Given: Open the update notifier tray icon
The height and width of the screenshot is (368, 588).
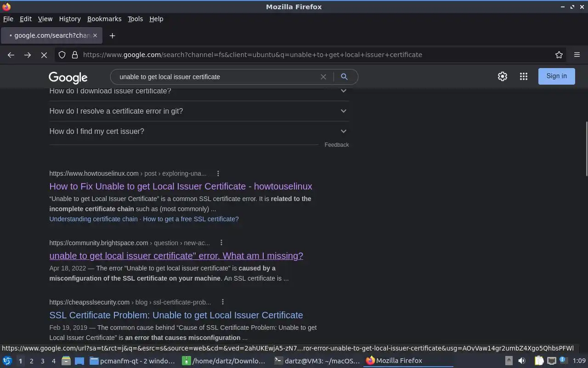Looking at the screenshot, I should tap(563, 361).
